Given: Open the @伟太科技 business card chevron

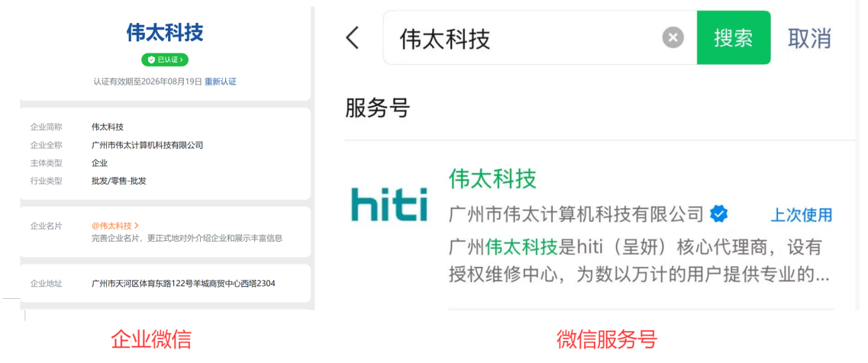Looking at the screenshot, I should click(137, 226).
